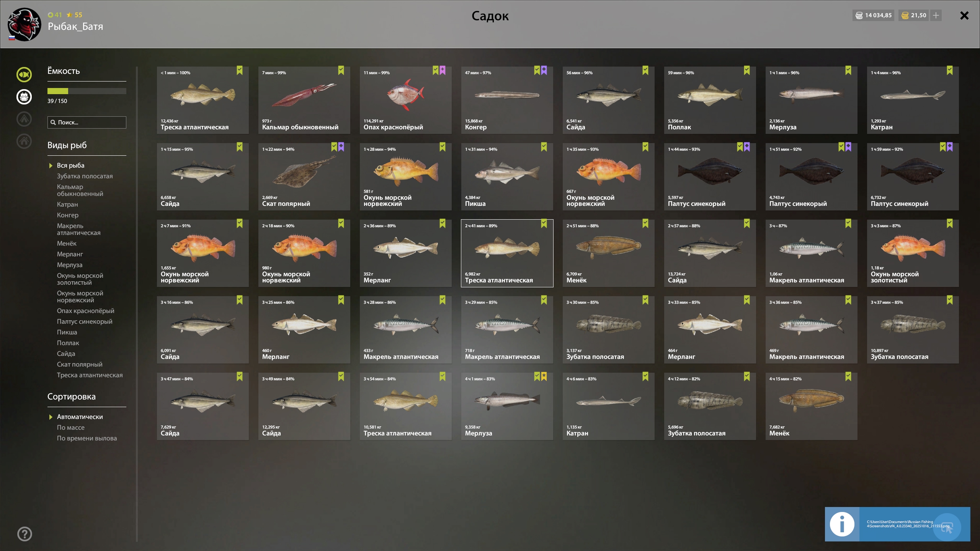980x551 pixels.
Task: Select the Вся рыба filter
Action: 71,165
